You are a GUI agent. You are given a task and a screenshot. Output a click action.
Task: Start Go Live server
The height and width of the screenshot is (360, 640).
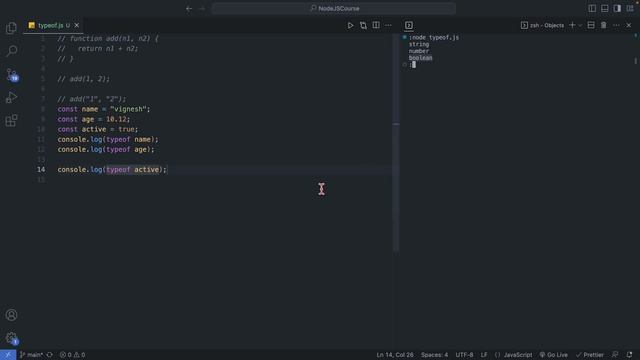tap(553, 355)
